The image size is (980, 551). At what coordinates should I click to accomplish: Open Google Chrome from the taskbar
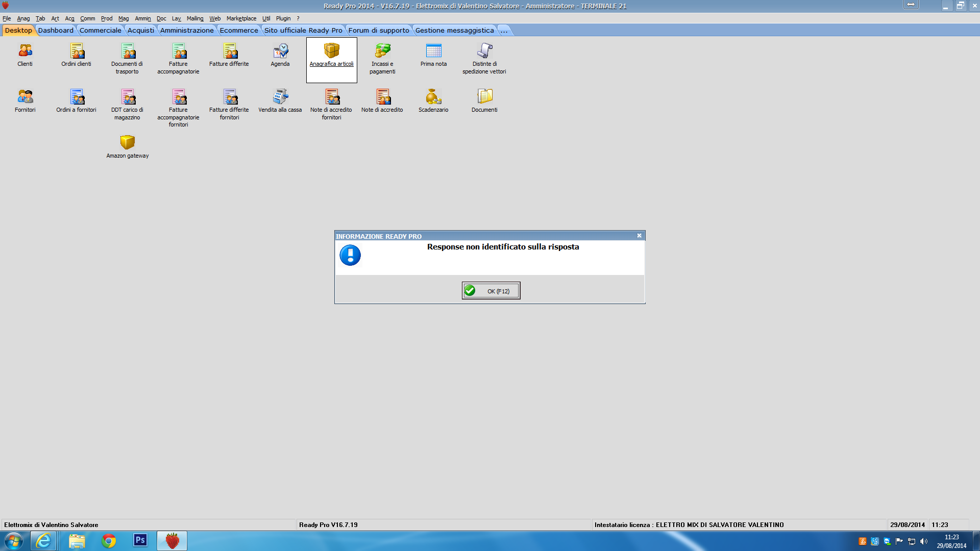[109, 540]
